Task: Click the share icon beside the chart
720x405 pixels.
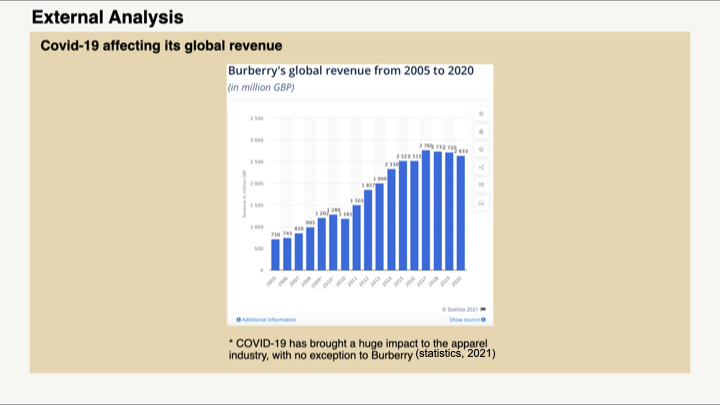Action: (481, 167)
